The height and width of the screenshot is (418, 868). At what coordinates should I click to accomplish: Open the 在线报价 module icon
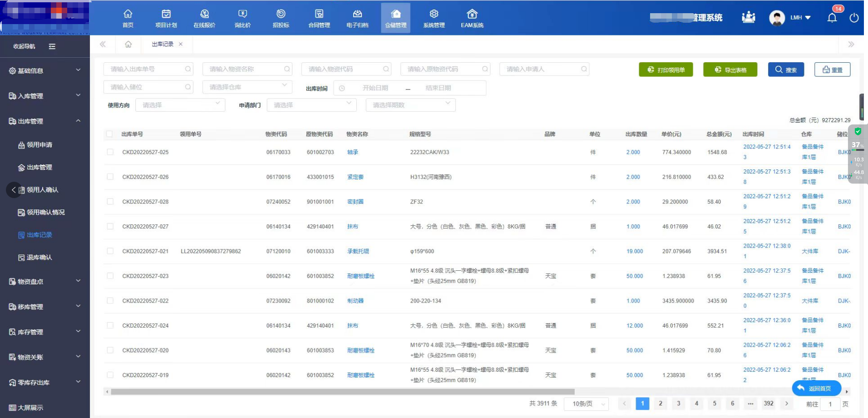pos(204,14)
